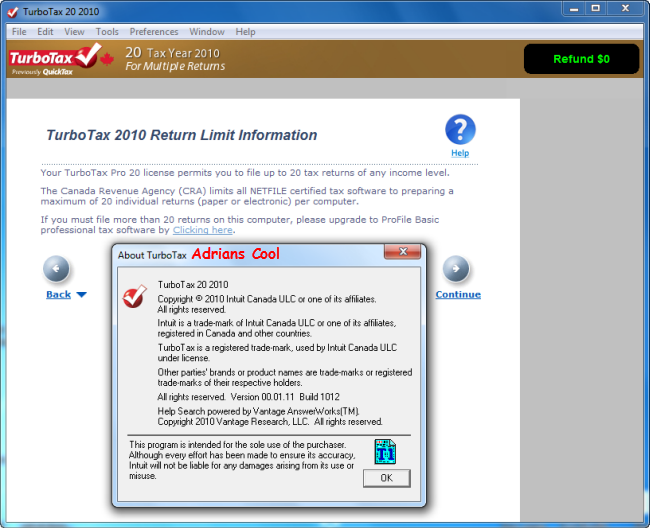Click the blue question mark Help icon
The height and width of the screenshot is (528, 650).
(x=460, y=130)
